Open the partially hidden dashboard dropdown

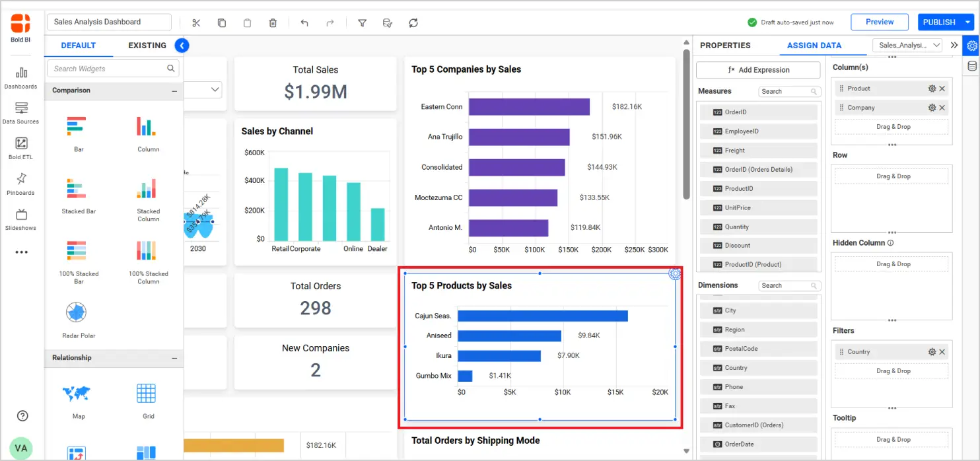(203, 89)
